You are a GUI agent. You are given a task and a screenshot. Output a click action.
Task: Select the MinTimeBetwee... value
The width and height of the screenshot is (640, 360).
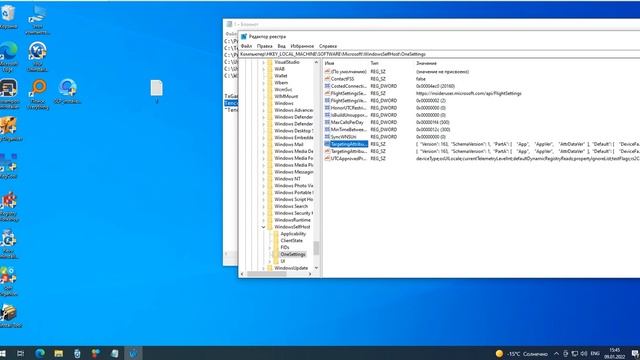coord(349,129)
